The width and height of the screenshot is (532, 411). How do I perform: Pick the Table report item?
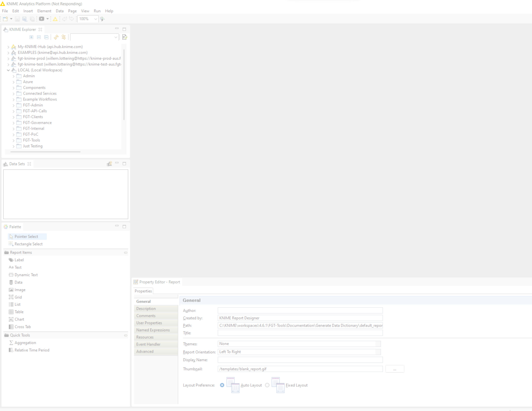coord(16,312)
